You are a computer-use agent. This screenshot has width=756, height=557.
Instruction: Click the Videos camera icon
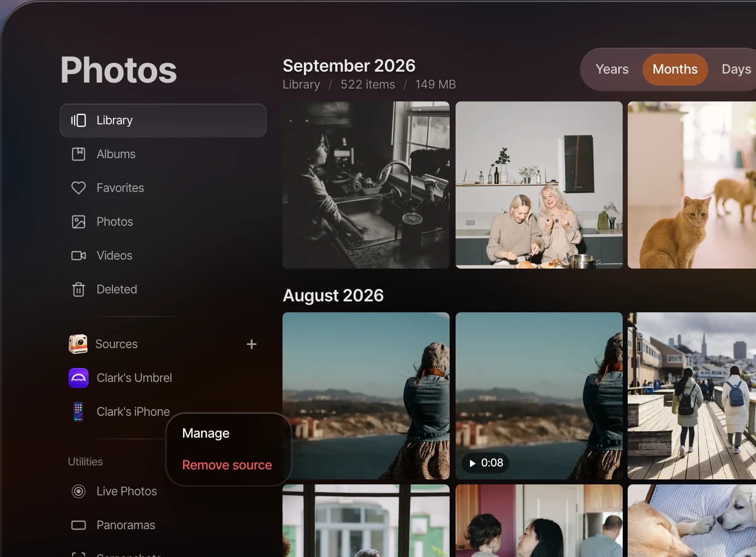tap(79, 256)
